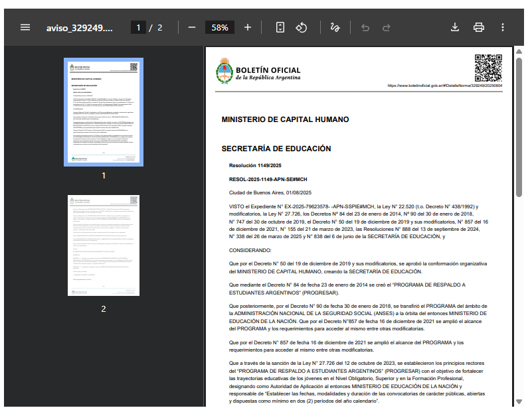Click the boletinoficial.gob.ar URL link
This screenshot has height=410, width=532.
pyautogui.click(x=444, y=86)
